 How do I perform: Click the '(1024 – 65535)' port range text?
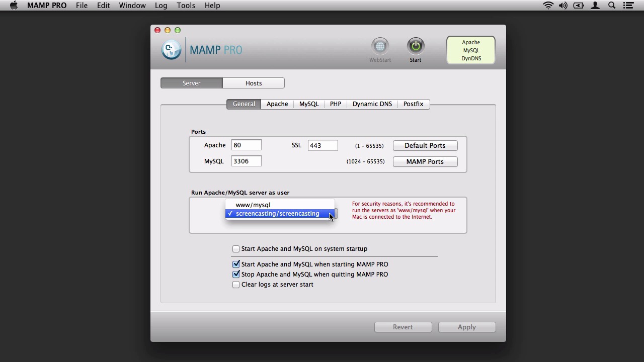coord(366,161)
